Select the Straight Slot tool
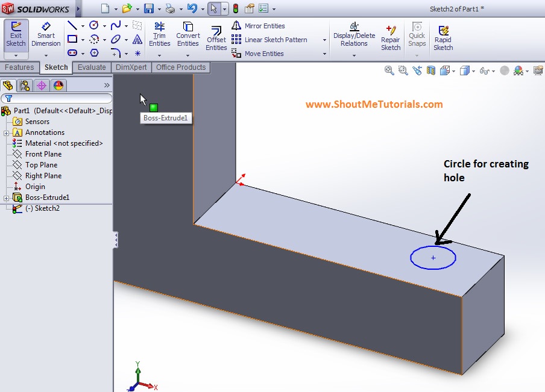The width and height of the screenshot is (545, 392). pos(72,53)
